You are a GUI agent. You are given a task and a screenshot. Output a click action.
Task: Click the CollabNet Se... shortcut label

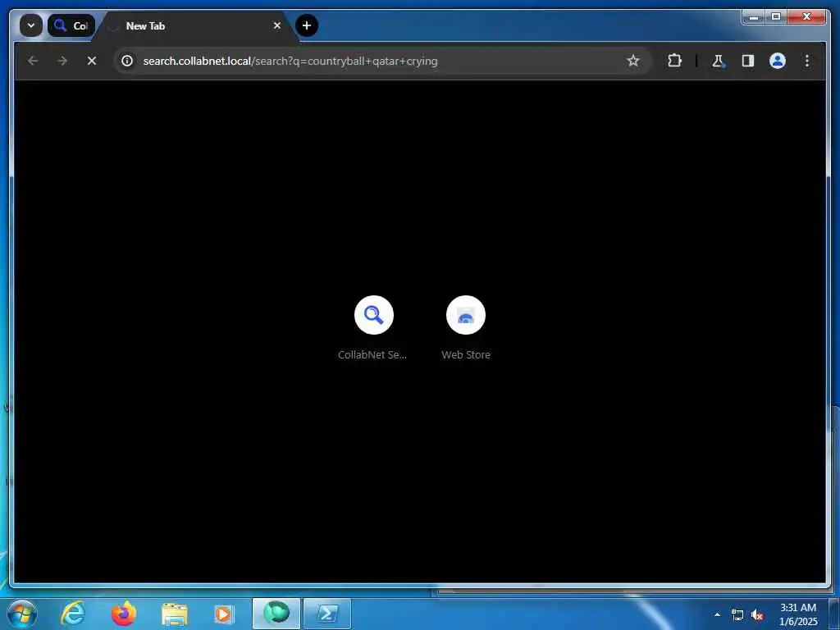[x=372, y=354]
